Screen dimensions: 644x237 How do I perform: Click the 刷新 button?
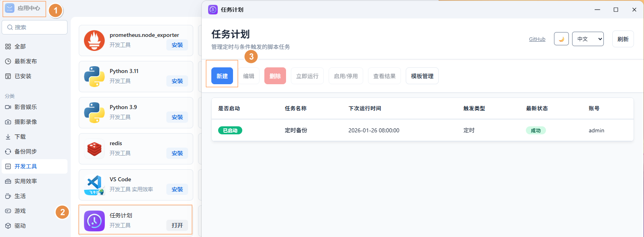point(623,39)
